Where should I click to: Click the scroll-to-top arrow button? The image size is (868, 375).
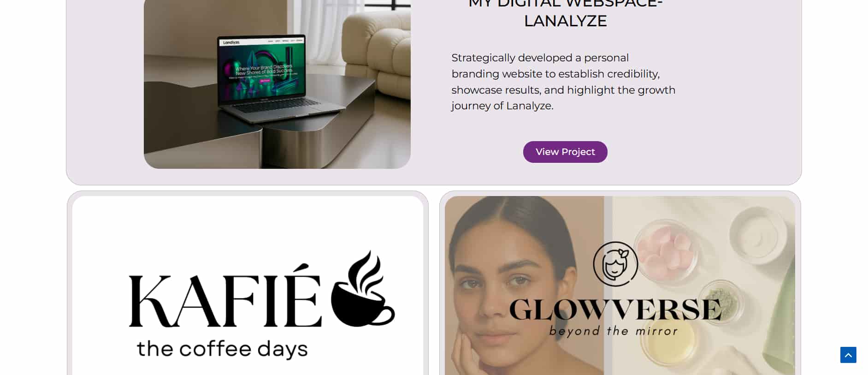(848, 355)
